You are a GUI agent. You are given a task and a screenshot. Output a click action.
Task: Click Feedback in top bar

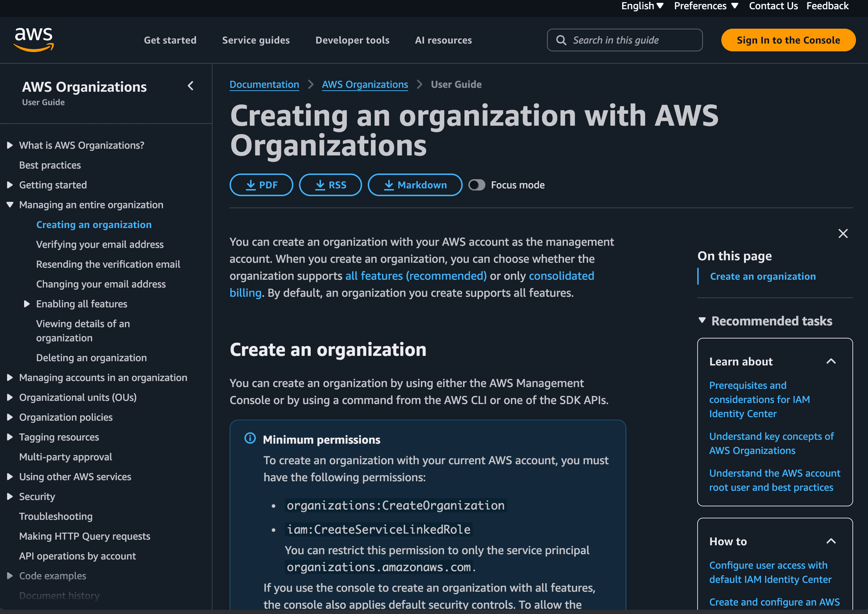coord(827,6)
